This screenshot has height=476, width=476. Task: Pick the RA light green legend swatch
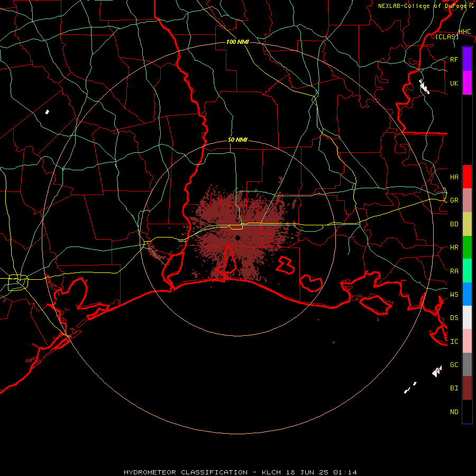467,271
